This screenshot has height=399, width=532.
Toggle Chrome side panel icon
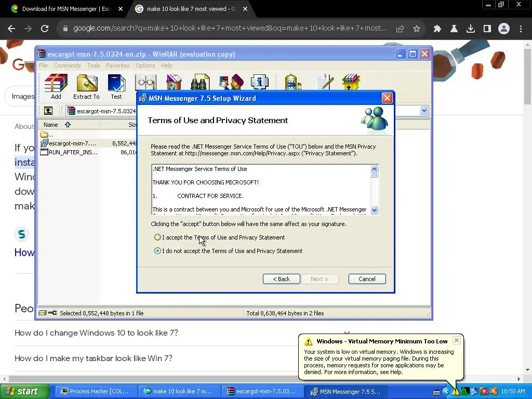(487, 29)
